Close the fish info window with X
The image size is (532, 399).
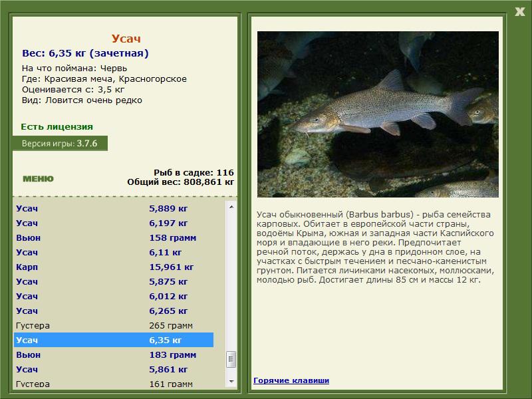pyautogui.click(x=519, y=12)
